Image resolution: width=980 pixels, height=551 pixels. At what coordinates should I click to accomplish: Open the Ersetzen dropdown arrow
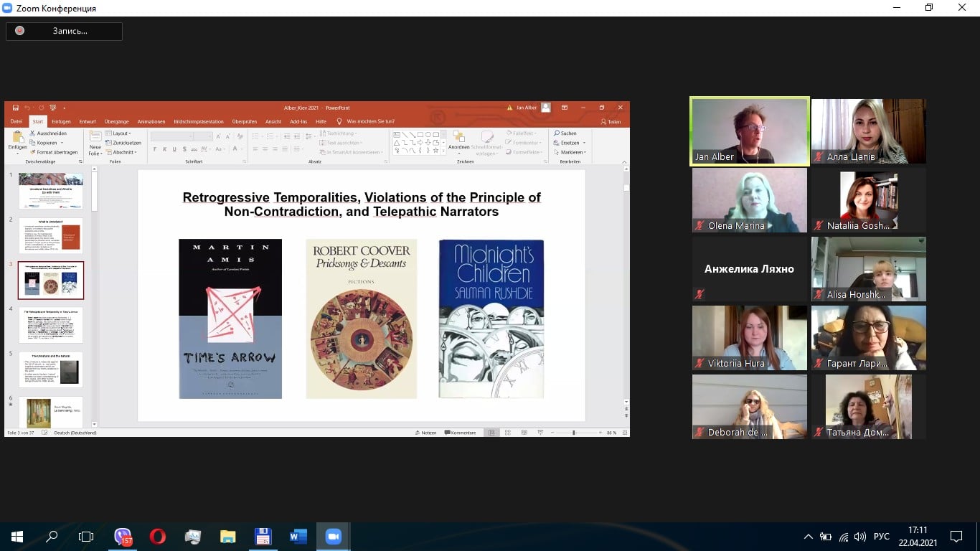click(583, 143)
